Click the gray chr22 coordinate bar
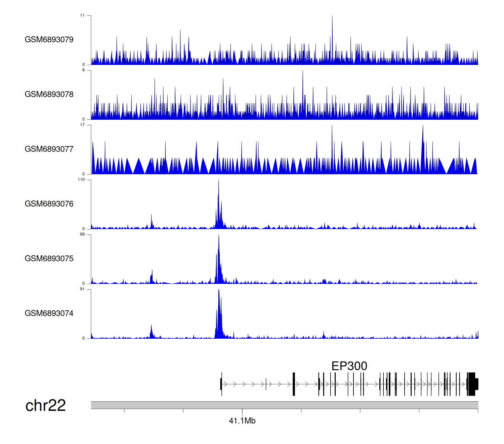The image size is (504, 444). click(284, 405)
